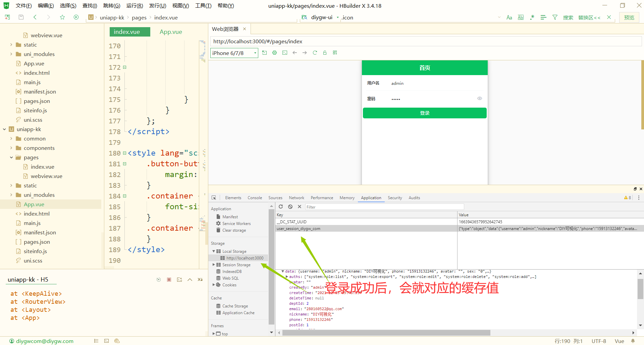Screen dimensions: 644x345
Task: Switch to devtools Console tab
Action: pyautogui.click(x=255, y=198)
